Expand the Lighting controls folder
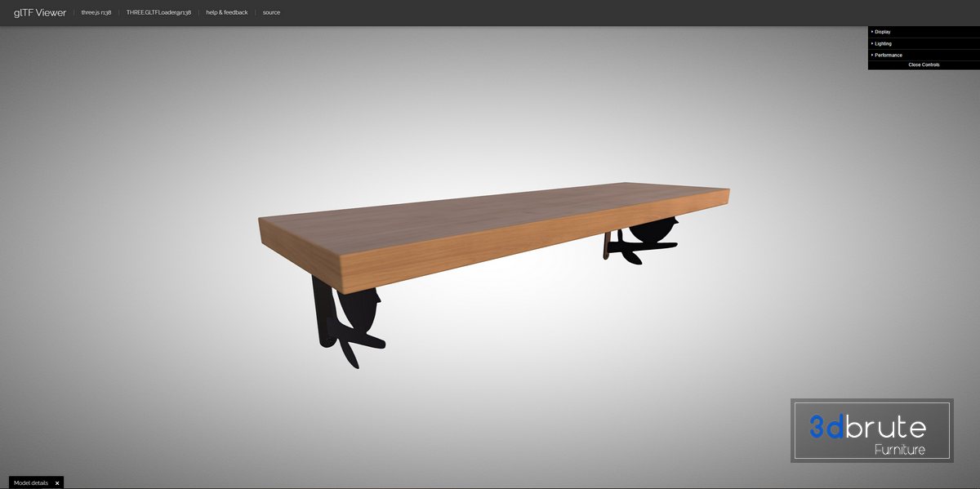The image size is (980, 489). 883,43
